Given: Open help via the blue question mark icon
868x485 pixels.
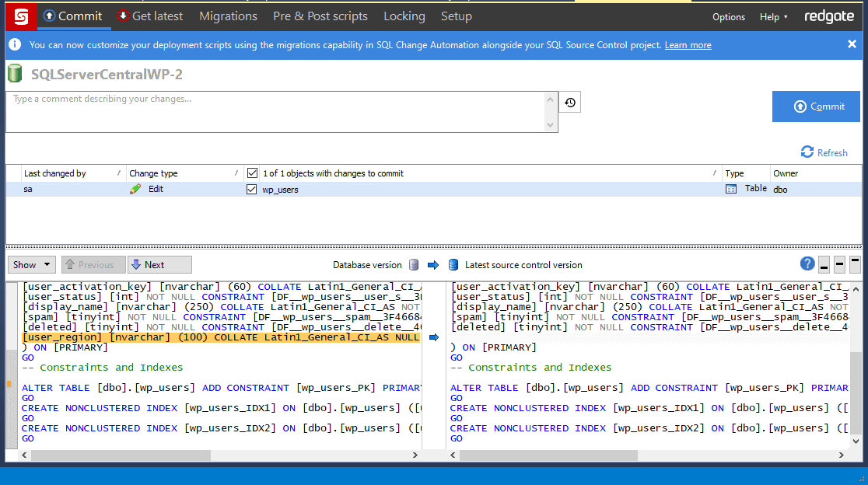Looking at the screenshot, I should [x=807, y=264].
